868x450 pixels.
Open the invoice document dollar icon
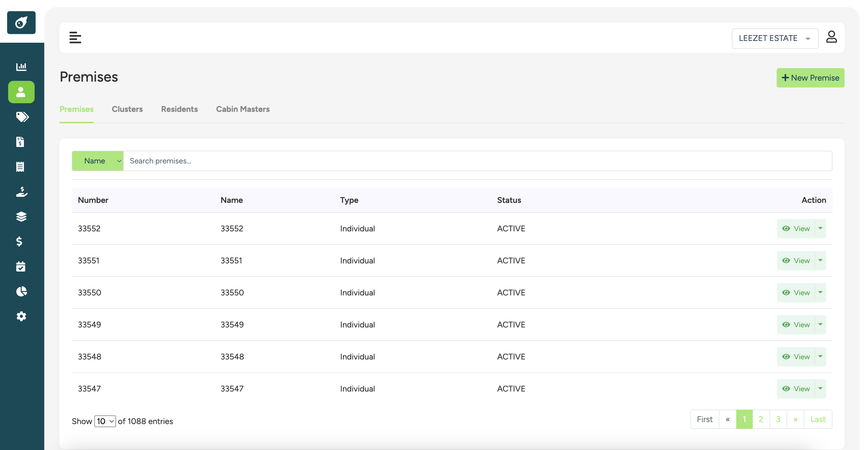tap(20, 142)
